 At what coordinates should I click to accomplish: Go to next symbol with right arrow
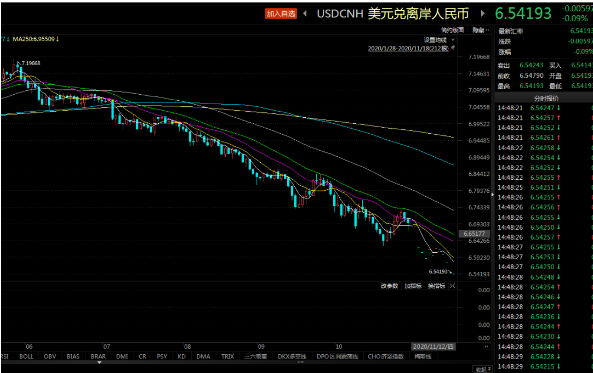(482, 14)
